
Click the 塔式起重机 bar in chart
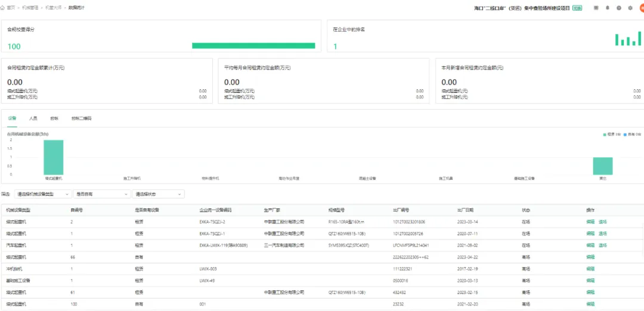[54, 157]
